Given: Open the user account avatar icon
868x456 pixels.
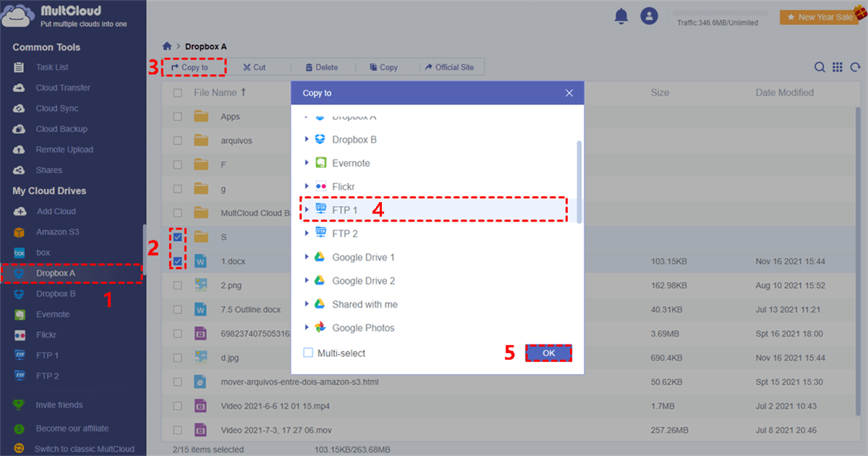Looking at the screenshot, I should pos(650,16).
